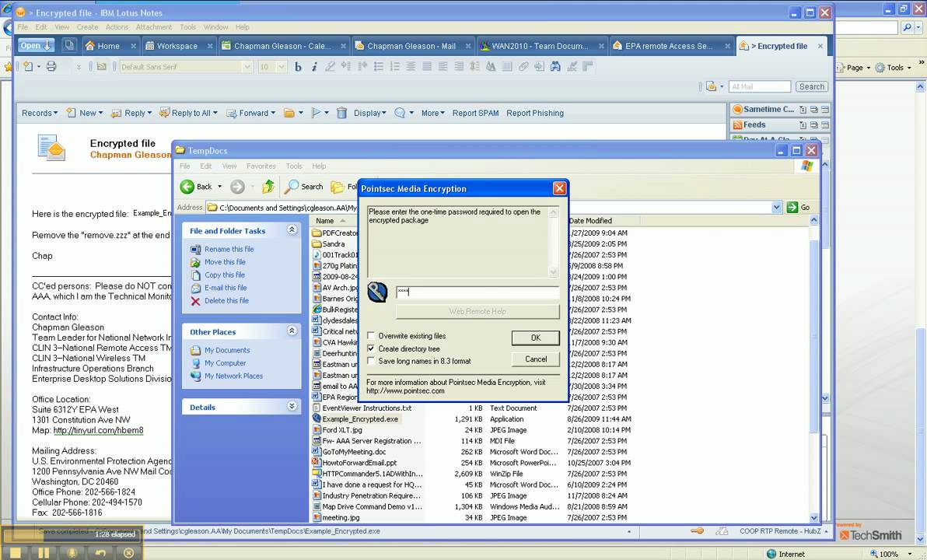Click Report SPAM button
This screenshot has width=927, height=560.
click(x=475, y=113)
